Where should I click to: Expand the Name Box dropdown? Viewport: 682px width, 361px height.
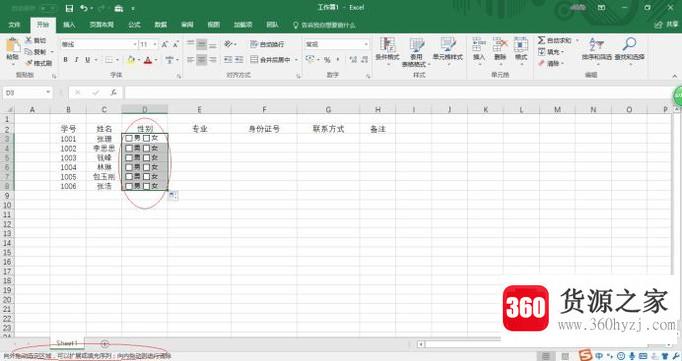click(x=48, y=93)
